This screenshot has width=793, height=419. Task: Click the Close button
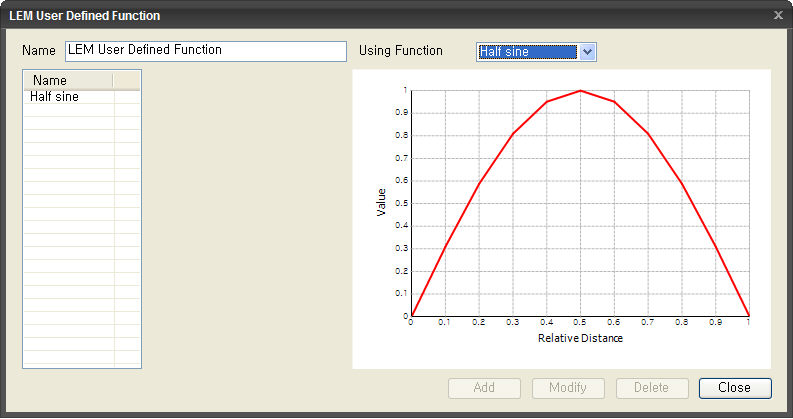click(x=735, y=388)
